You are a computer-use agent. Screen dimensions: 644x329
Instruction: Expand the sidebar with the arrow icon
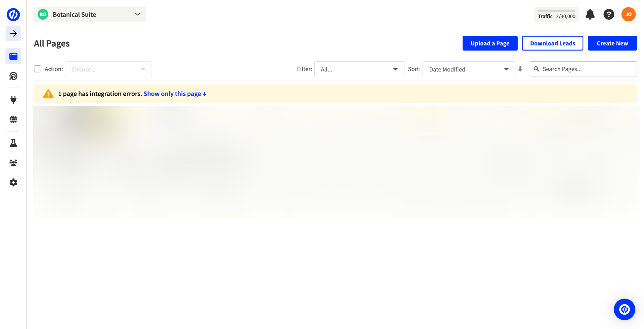click(x=13, y=33)
